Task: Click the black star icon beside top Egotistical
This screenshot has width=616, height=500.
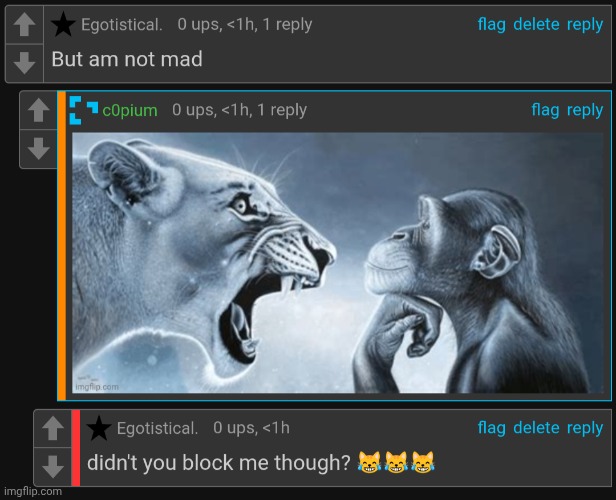Action: (x=63, y=24)
